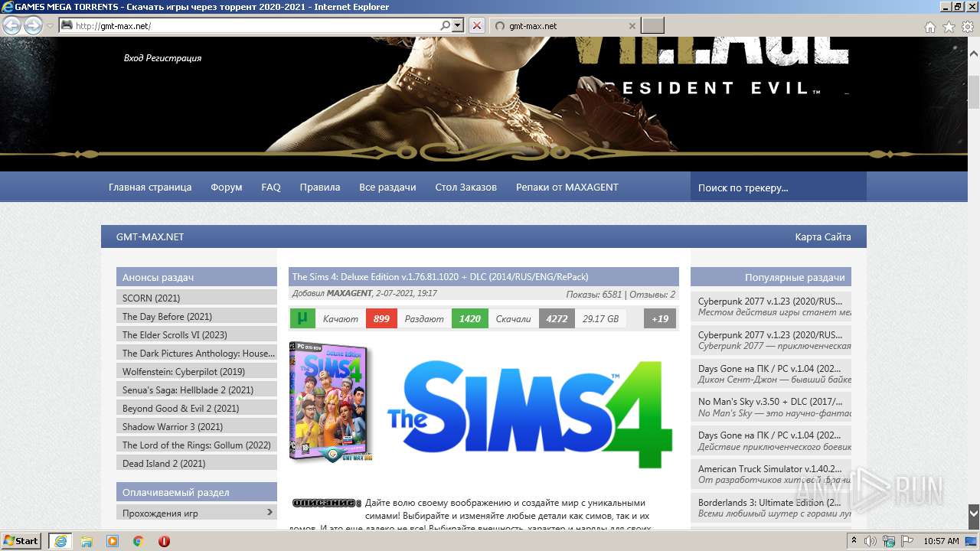Open The Day Before (2021) announcement
Viewport: 980px width, 551px height.
tap(197, 316)
